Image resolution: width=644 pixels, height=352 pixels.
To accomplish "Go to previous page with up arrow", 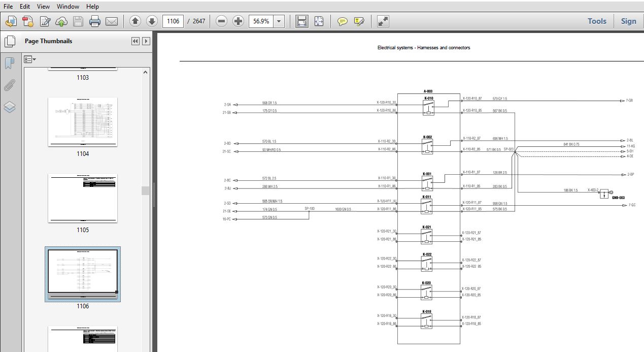I will (135, 21).
